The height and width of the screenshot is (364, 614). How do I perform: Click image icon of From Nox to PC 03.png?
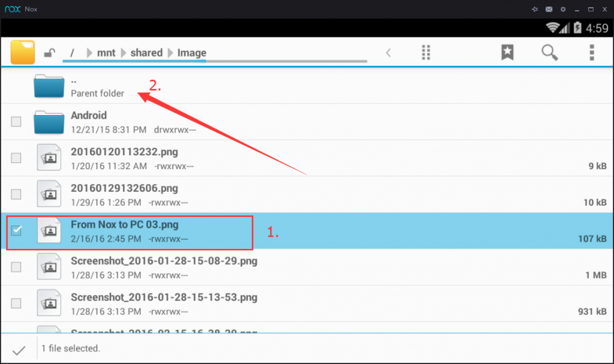49,230
